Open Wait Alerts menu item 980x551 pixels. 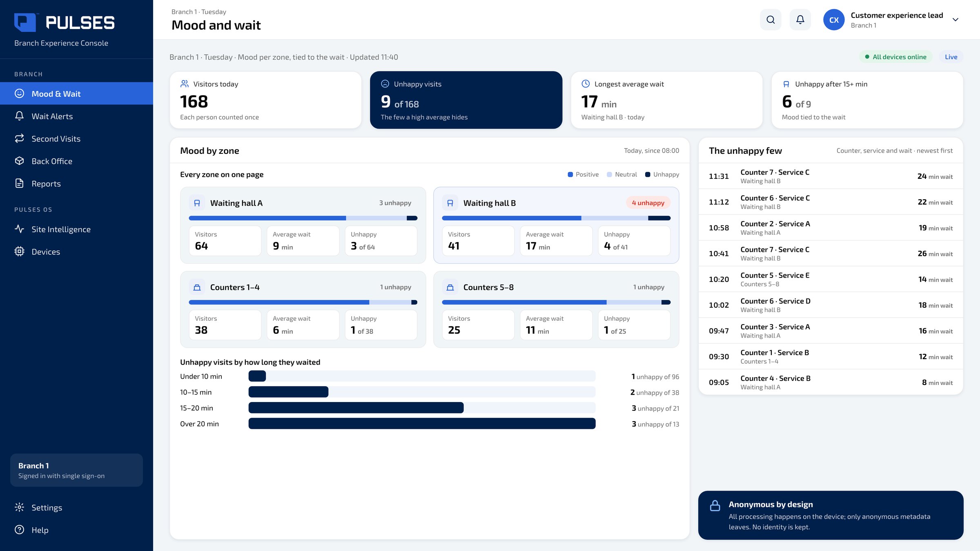(x=76, y=116)
